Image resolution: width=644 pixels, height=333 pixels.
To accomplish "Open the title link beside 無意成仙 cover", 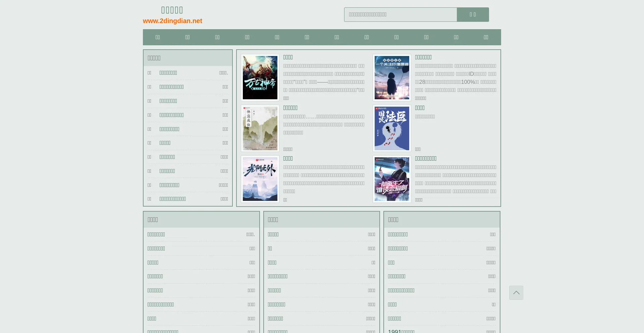I will click(x=290, y=108).
